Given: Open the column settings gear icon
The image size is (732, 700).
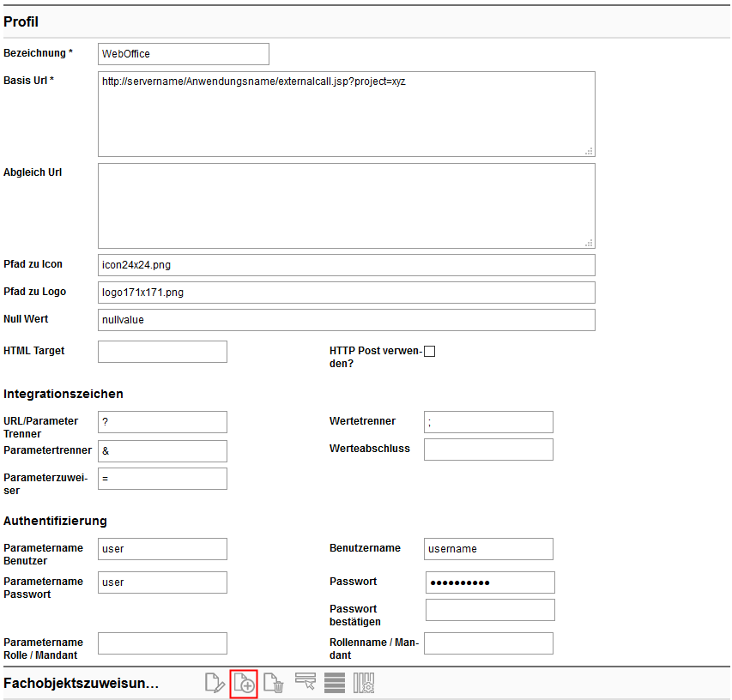Looking at the screenshot, I should pos(364,683).
